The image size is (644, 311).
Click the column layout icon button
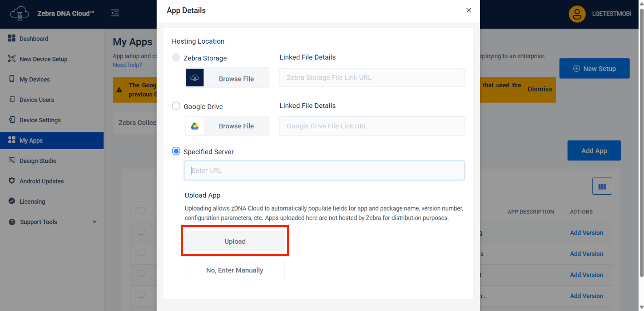point(602,186)
